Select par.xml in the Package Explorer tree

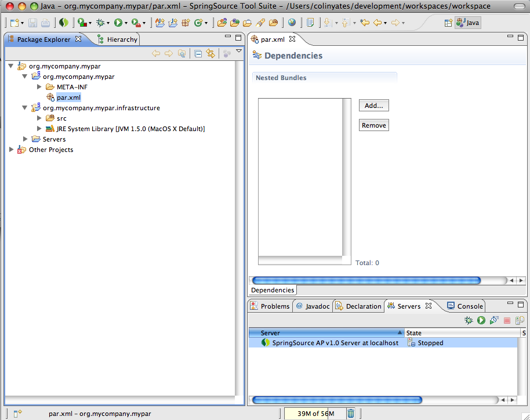[68, 97]
